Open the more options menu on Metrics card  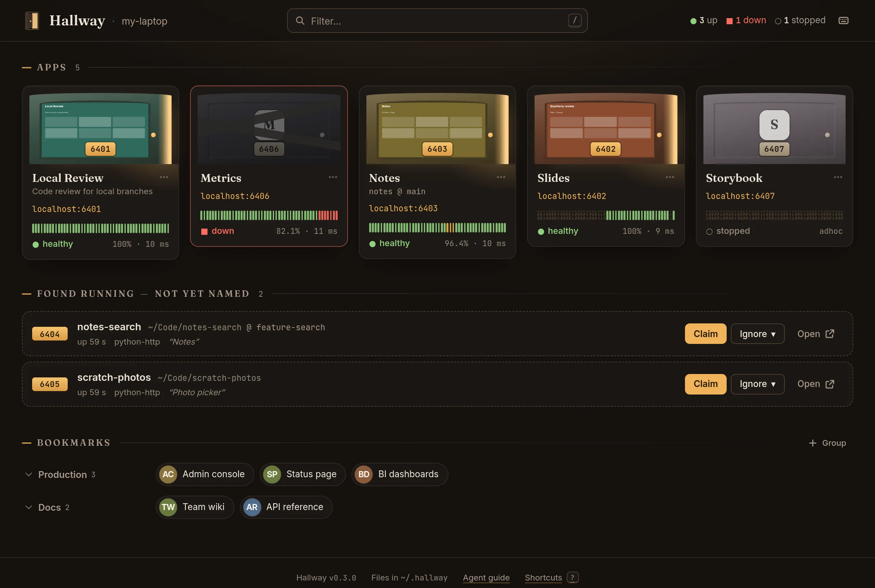333,177
